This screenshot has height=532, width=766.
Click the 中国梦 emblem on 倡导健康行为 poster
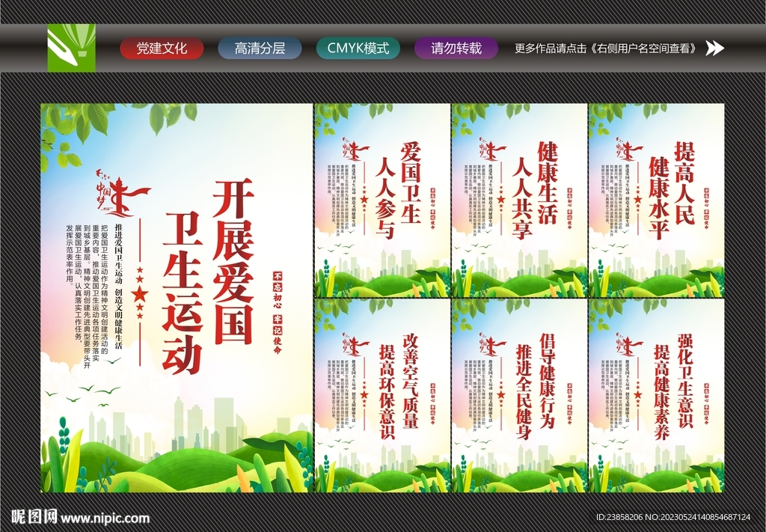493,344
